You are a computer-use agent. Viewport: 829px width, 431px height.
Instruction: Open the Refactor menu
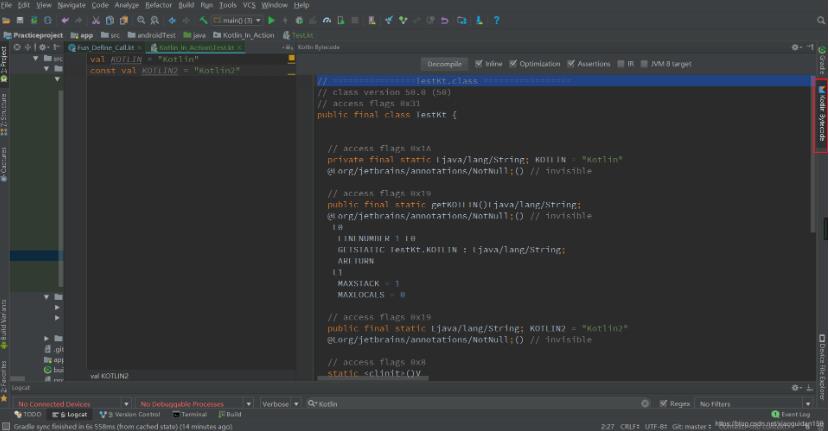point(158,5)
